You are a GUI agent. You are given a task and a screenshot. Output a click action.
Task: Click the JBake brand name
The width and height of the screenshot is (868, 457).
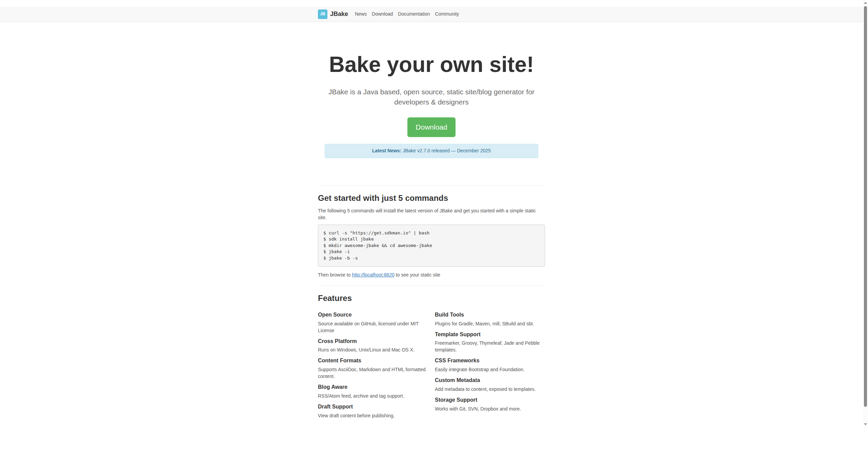[339, 14]
